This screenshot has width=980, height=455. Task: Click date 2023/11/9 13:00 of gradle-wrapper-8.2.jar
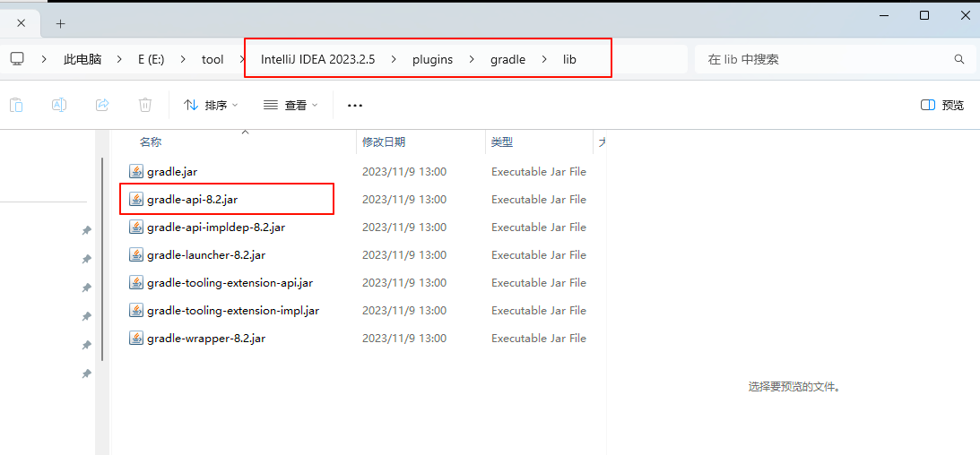(404, 339)
